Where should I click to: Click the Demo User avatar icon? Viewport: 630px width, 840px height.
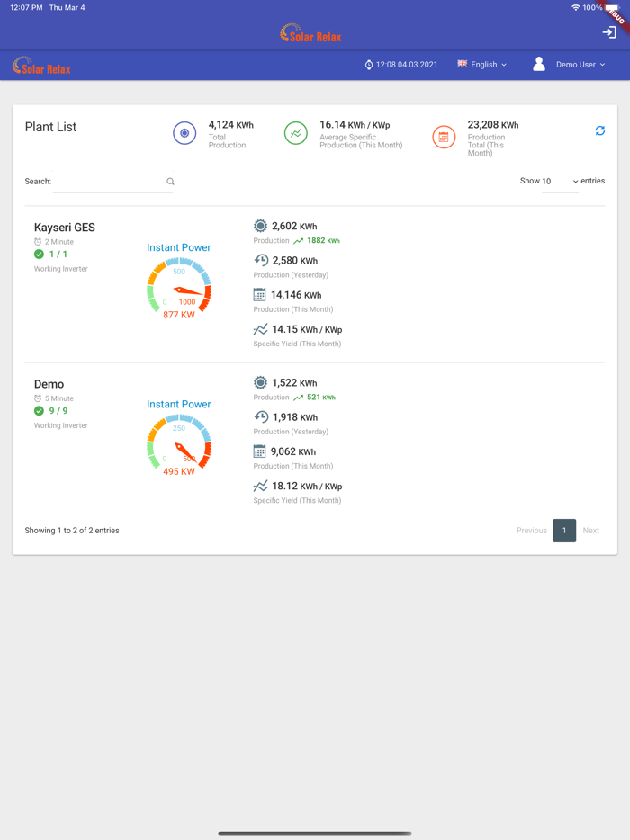pos(538,65)
